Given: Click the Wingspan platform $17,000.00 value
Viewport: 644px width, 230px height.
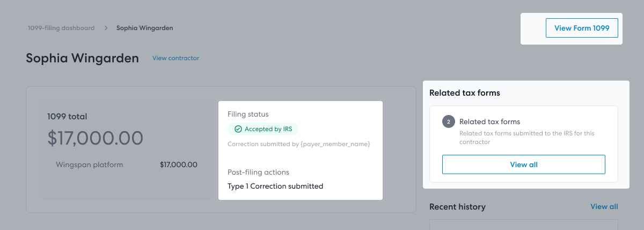Looking at the screenshot, I should pyautogui.click(x=179, y=165).
